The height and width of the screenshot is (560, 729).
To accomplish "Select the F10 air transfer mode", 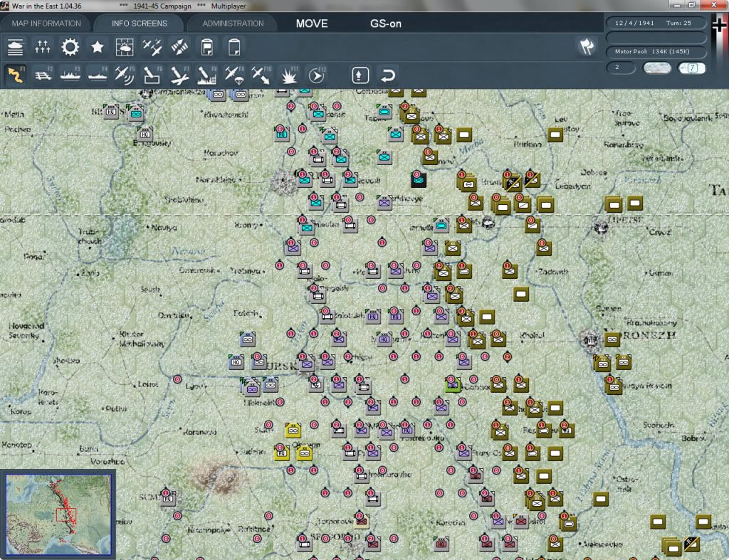I will click(261, 75).
